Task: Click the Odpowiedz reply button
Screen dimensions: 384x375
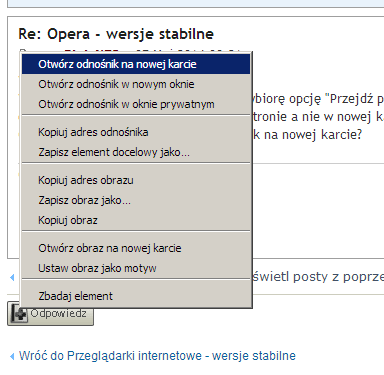Action: 50,314
